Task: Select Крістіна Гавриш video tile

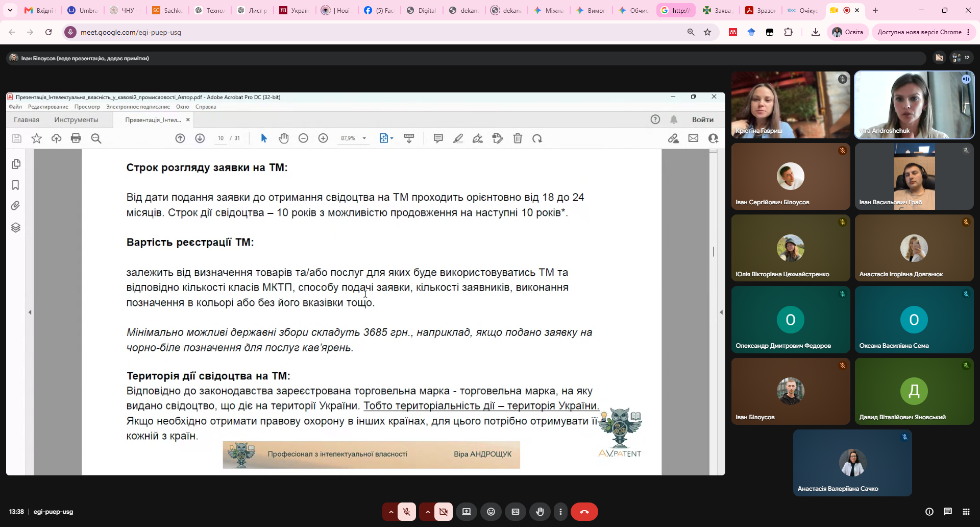Action: point(791,105)
